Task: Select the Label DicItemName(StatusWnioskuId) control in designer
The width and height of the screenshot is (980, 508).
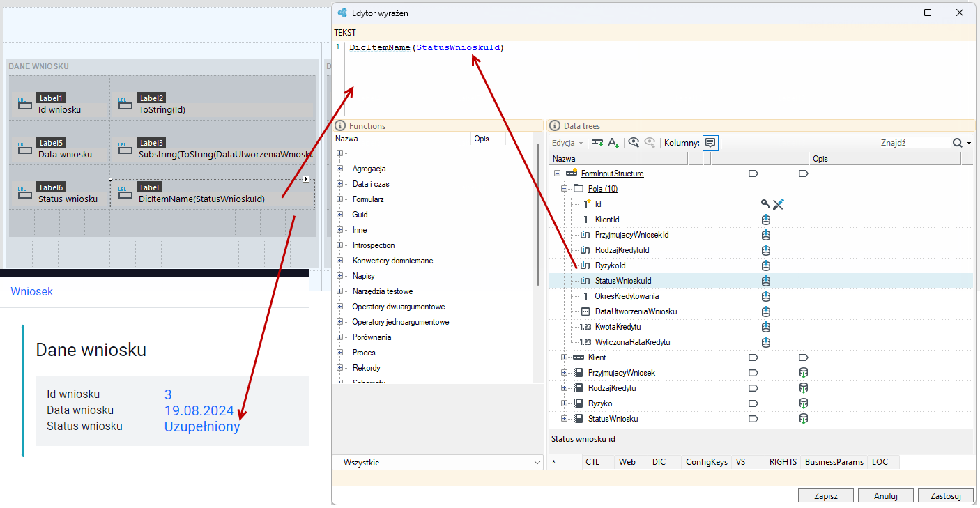Action: (212, 194)
